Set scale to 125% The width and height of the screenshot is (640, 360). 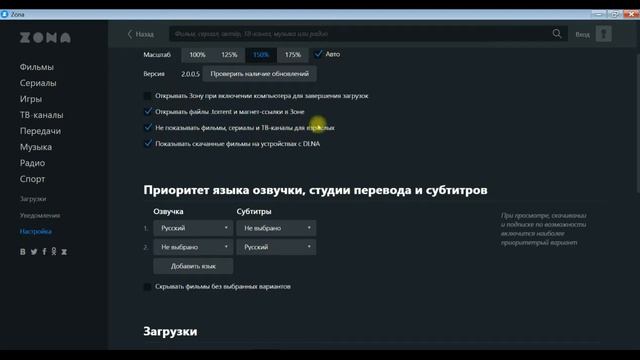click(x=229, y=55)
